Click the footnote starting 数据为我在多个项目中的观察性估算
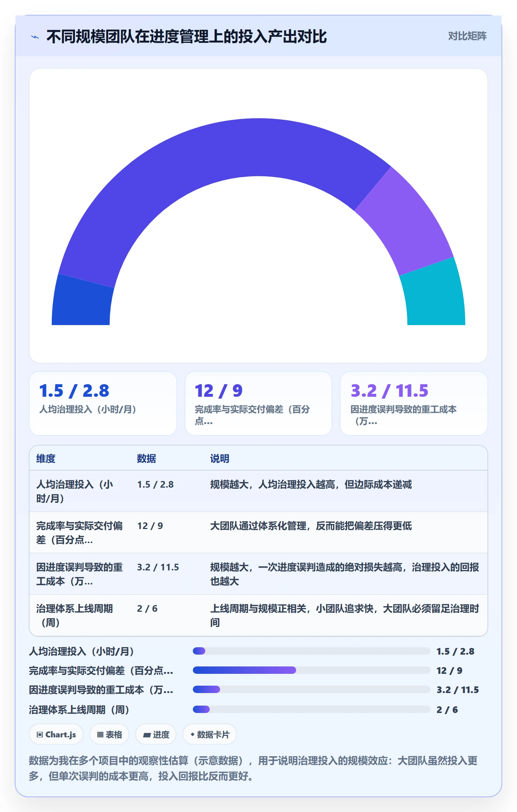The image size is (517, 812). click(x=253, y=768)
